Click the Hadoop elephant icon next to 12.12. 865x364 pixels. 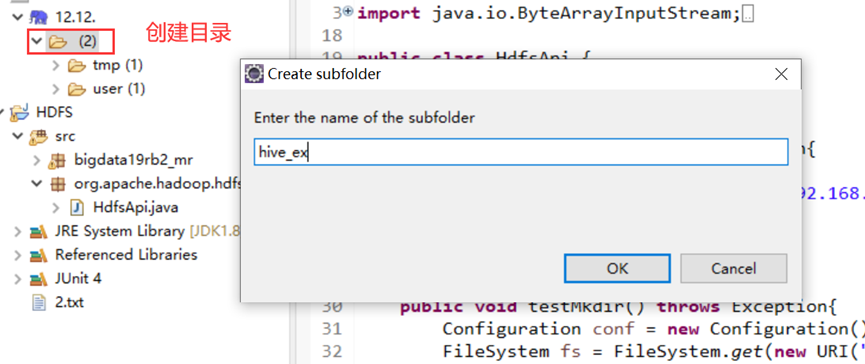point(39,17)
